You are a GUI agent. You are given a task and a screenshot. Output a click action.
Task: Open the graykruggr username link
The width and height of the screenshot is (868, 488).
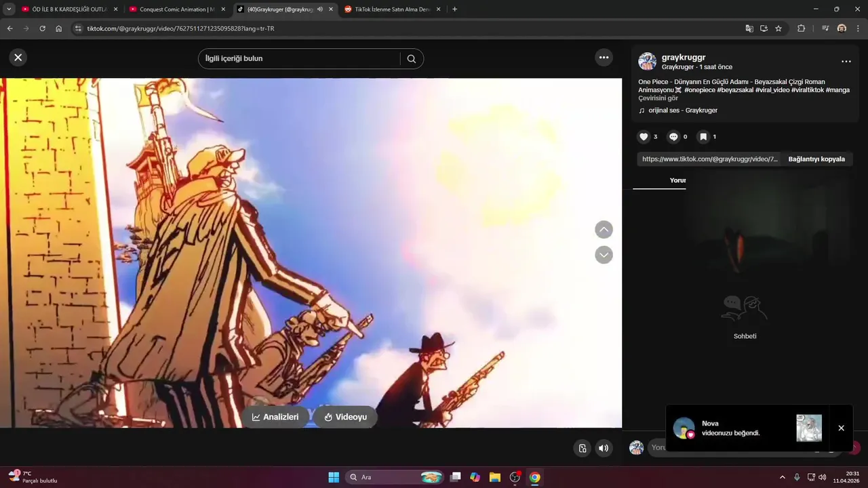pyautogui.click(x=684, y=58)
